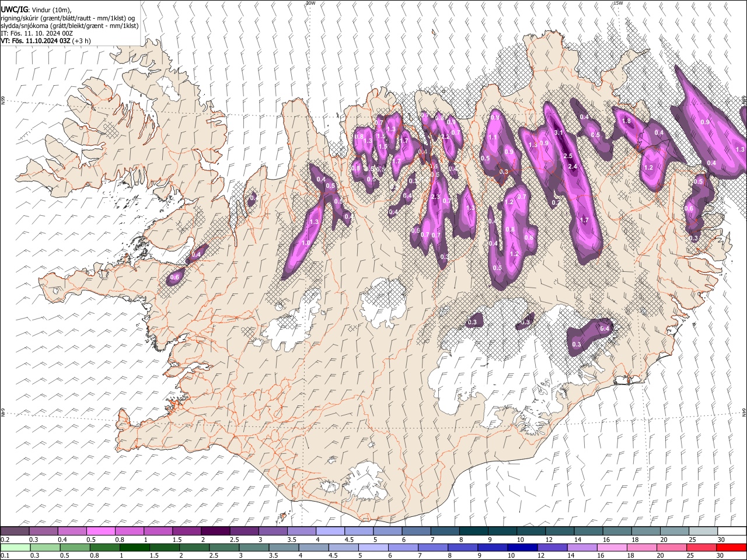Screen dimensions: 747x560
Task: Select the '1.8' snowfall value on the map
Action: (x=627, y=121)
